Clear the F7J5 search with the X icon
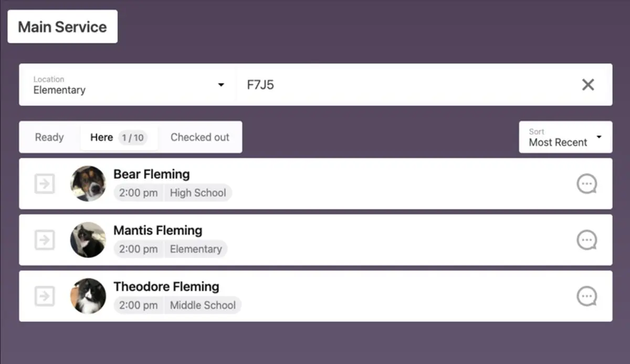This screenshot has height=364, width=630. click(588, 84)
